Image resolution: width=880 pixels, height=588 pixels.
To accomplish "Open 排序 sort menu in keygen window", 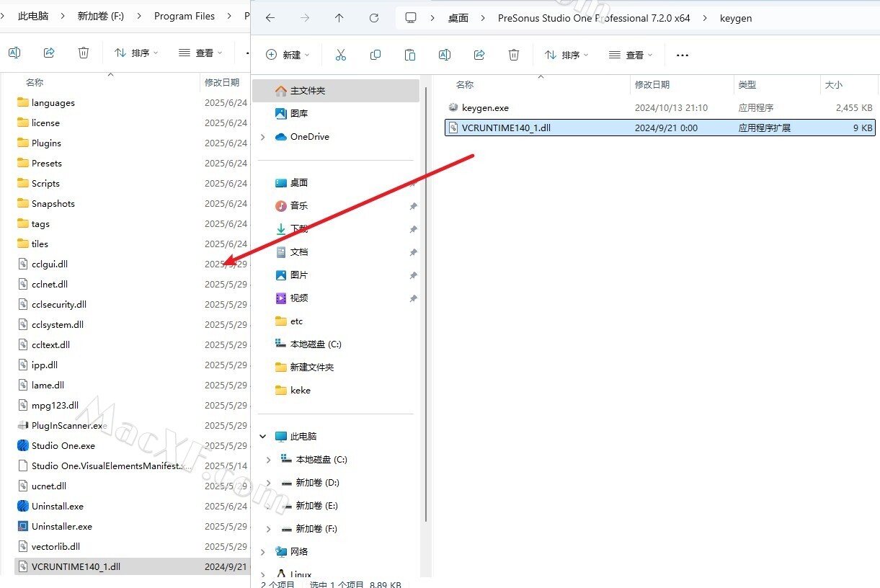I will [566, 55].
